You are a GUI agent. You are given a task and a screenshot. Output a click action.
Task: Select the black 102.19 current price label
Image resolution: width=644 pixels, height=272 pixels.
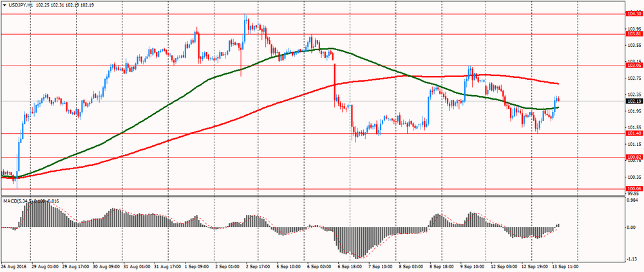click(634, 101)
